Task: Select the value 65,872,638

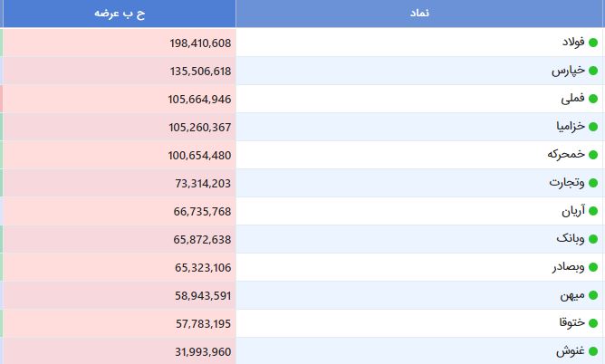Action: pos(202,240)
